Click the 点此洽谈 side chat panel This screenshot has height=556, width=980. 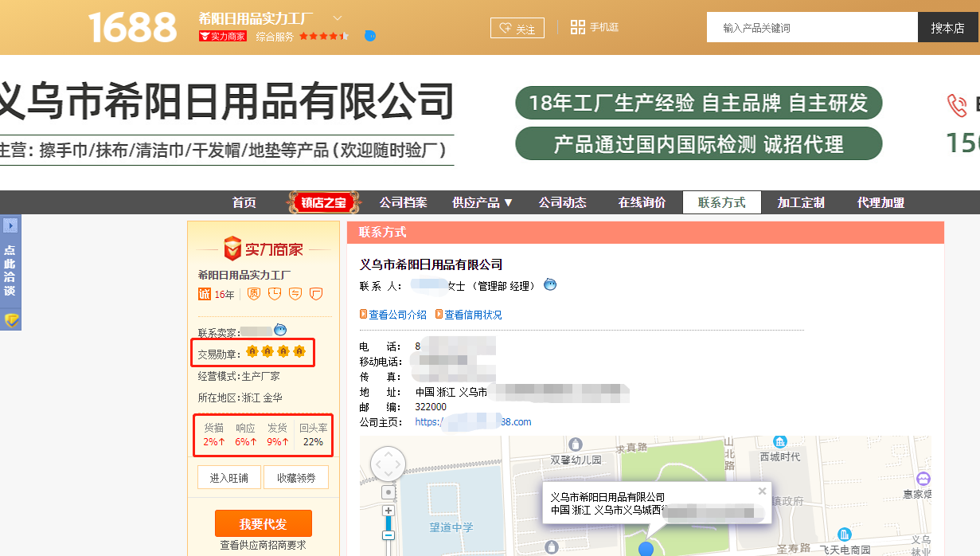[x=10, y=271]
